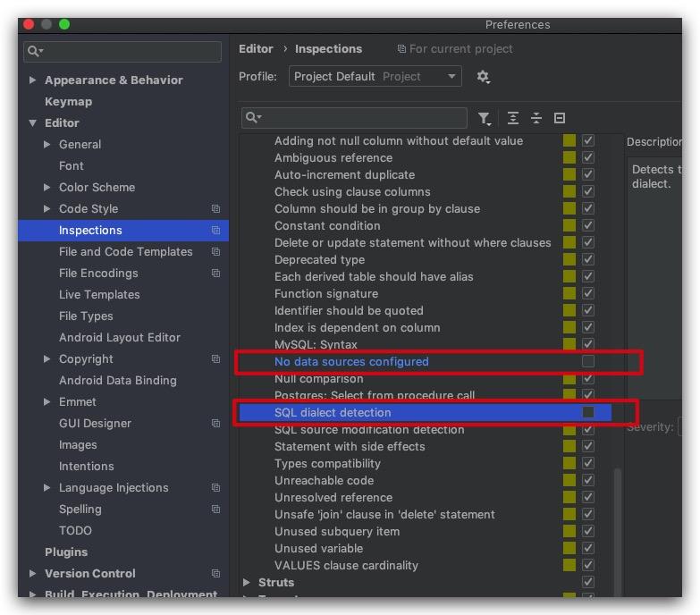Image resolution: width=700 pixels, height=615 pixels.
Task: Click the Expand All toolbar icon
Action: 512,118
